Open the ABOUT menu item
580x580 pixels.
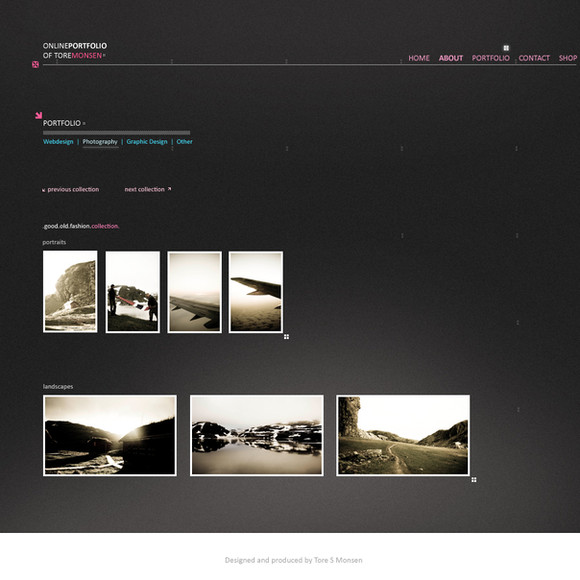(451, 58)
